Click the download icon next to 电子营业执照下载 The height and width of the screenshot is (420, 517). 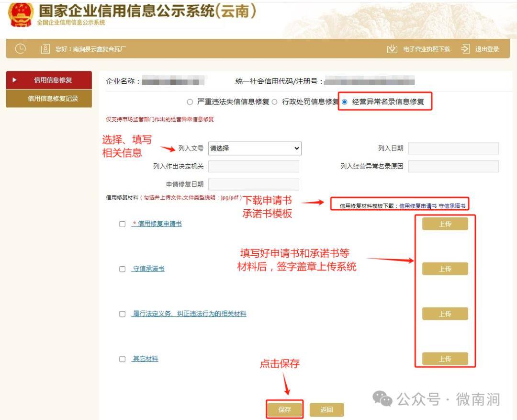pyautogui.click(x=391, y=49)
